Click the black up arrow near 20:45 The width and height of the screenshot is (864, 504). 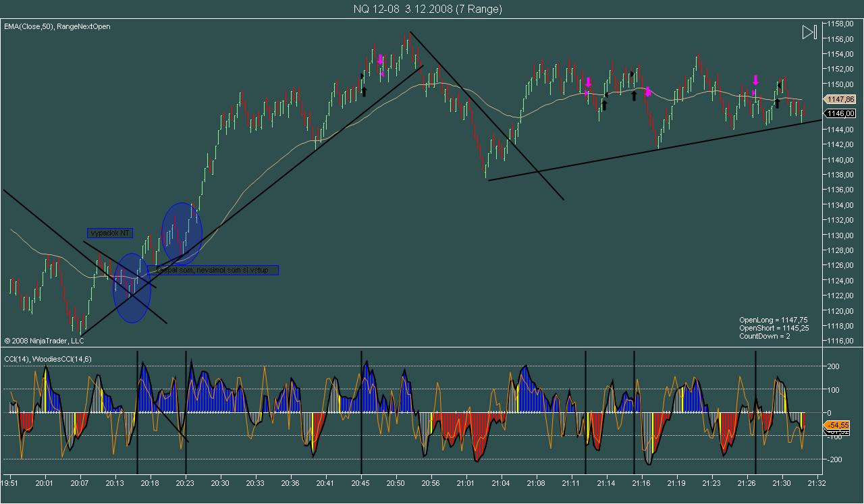364,91
